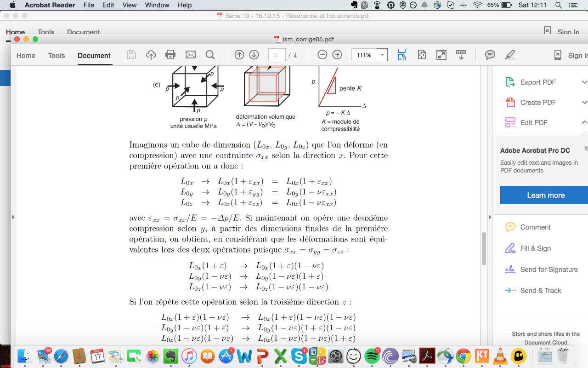Click the fit one full page icon
The image size is (588, 368).
pos(422,55)
